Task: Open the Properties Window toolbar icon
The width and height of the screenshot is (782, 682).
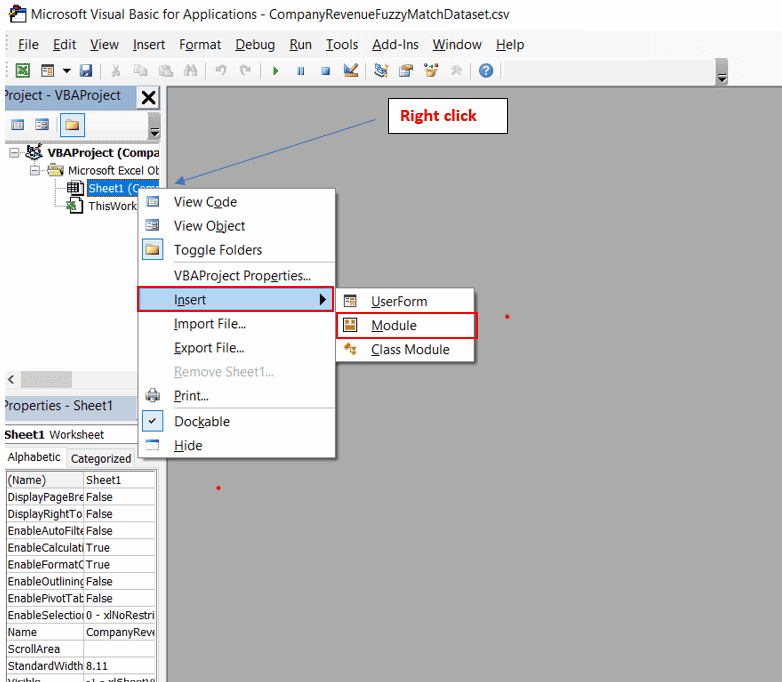Action: coord(406,71)
